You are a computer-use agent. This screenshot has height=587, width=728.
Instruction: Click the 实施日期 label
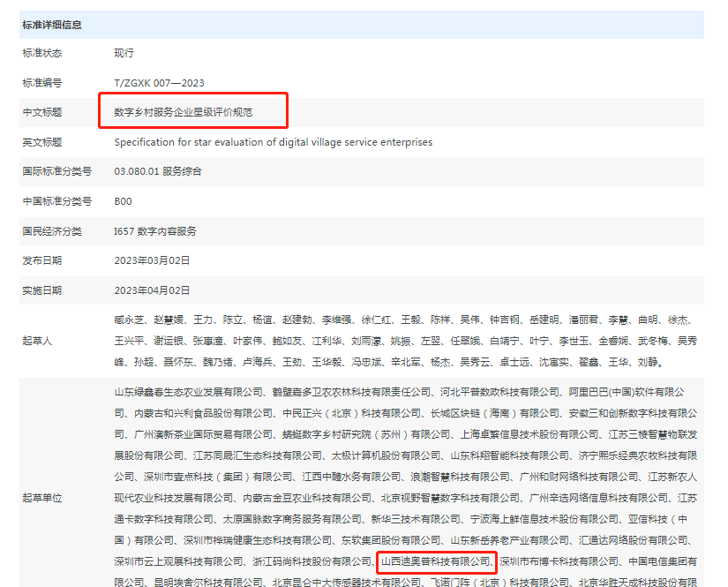pos(42,290)
